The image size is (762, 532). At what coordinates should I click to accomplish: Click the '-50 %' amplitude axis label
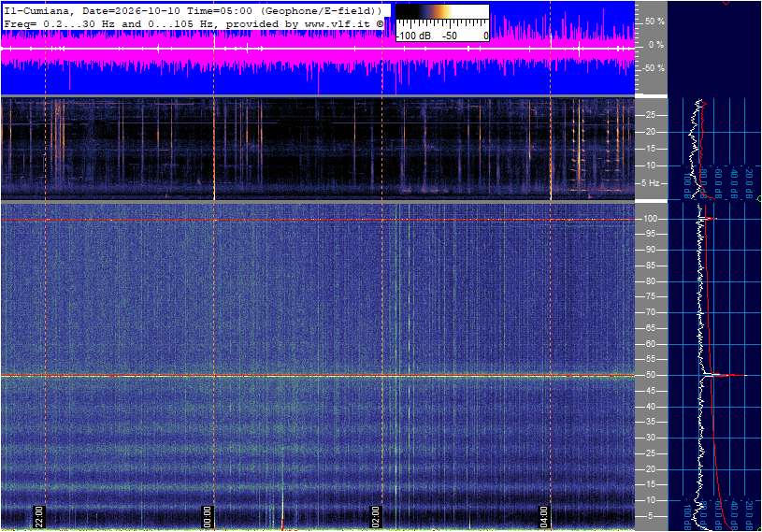[653, 68]
